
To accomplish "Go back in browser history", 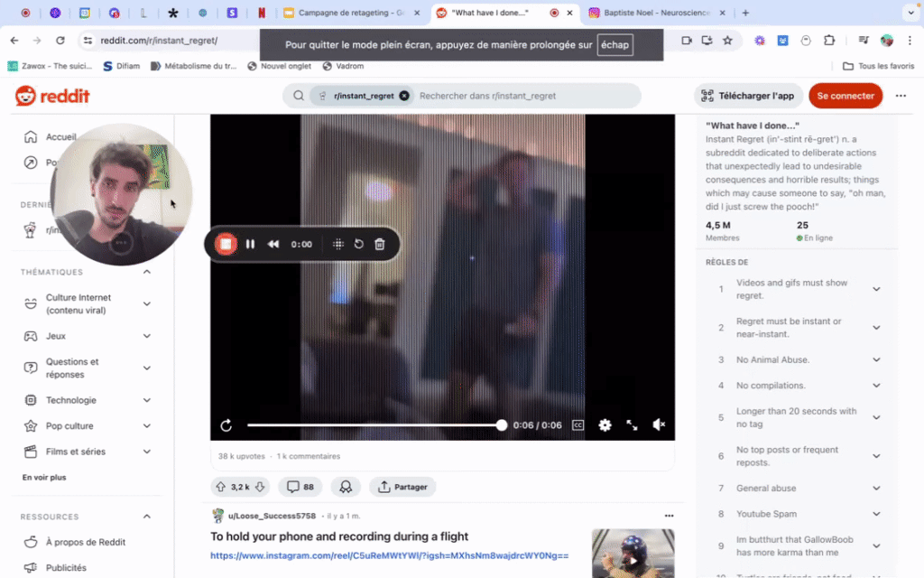I will [x=14, y=40].
